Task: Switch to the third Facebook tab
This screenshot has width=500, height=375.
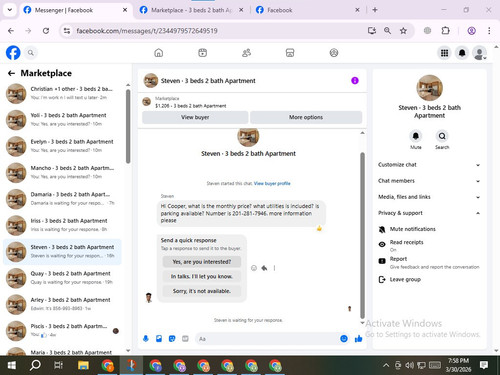Action: point(307,10)
